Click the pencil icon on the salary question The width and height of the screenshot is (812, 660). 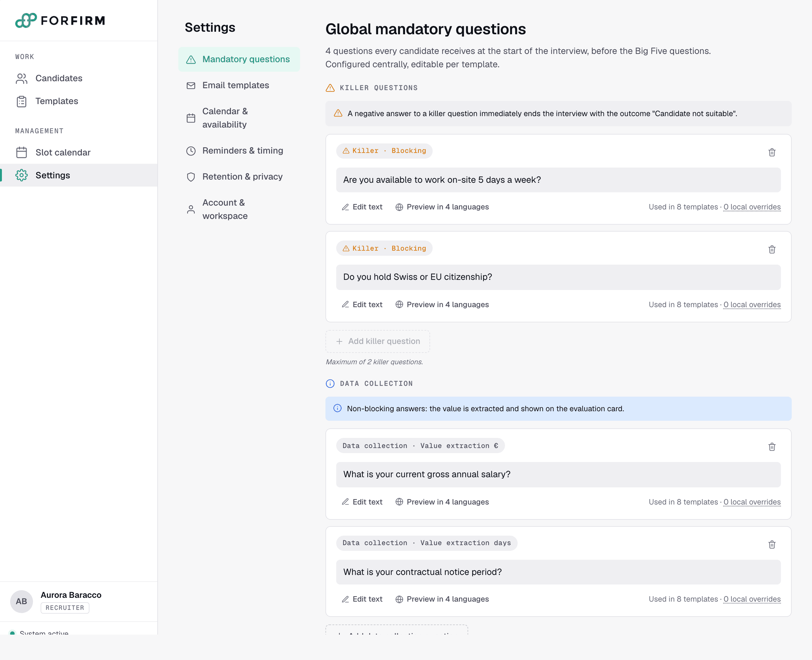point(345,502)
